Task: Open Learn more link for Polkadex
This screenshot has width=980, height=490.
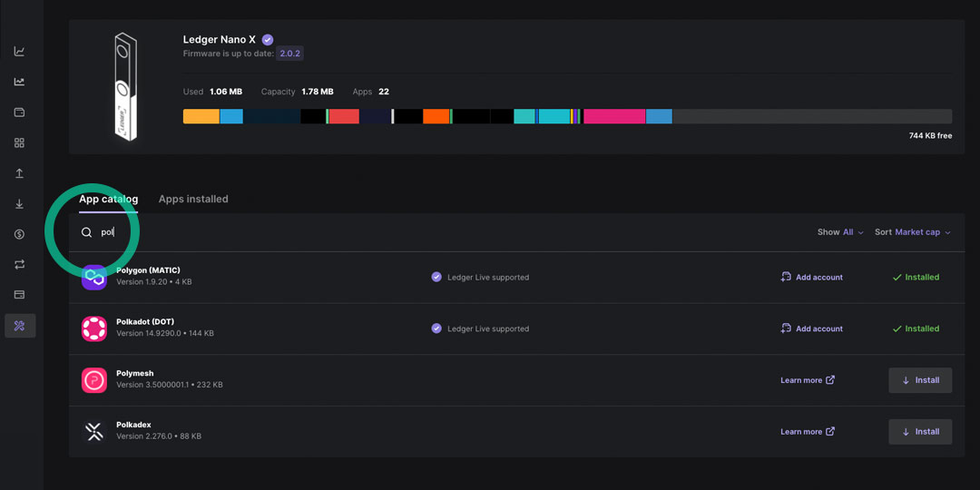Action: pyautogui.click(x=808, y=431)
